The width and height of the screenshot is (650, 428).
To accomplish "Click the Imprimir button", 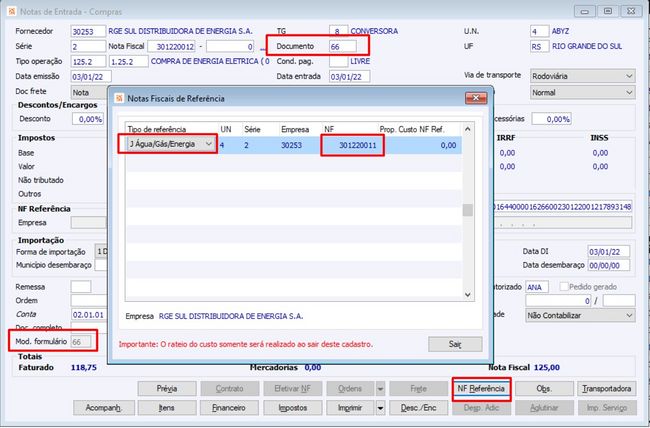I will pyautogui.click(x=350, y=408).
